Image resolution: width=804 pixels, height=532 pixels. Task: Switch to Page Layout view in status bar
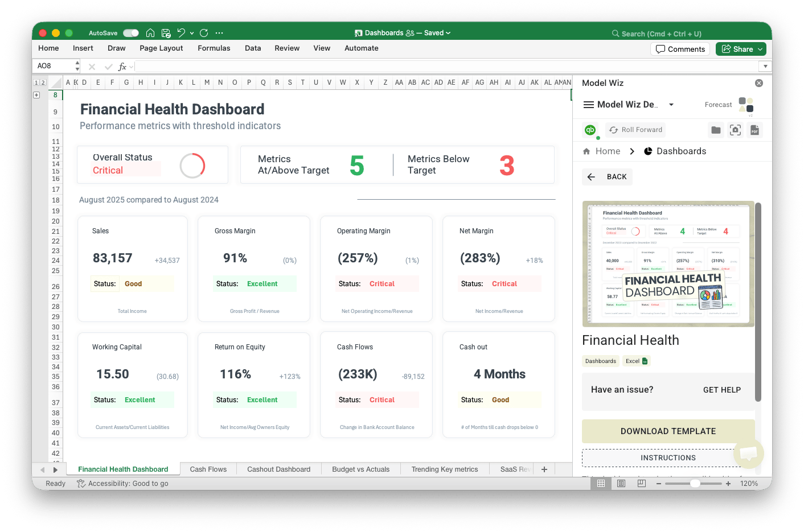click(621, 484)
